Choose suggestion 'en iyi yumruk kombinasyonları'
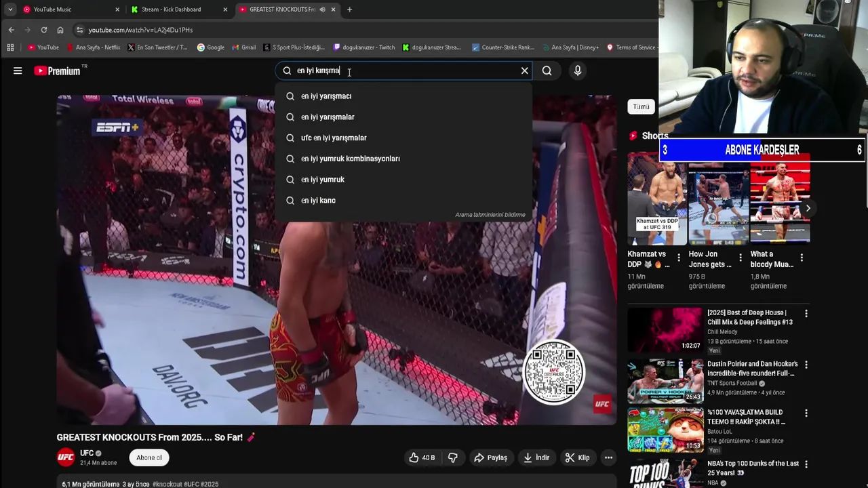This screenshot has height=488, width=868. point(403,159)
